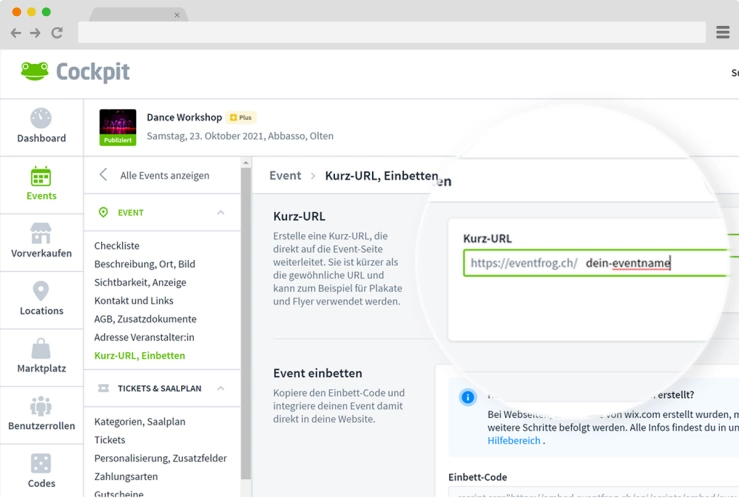Image resolution: width=739 pixels, height=498 pixels.
Task: Open the Dashboard sidebar icon
Action: (x=41, y=119)
